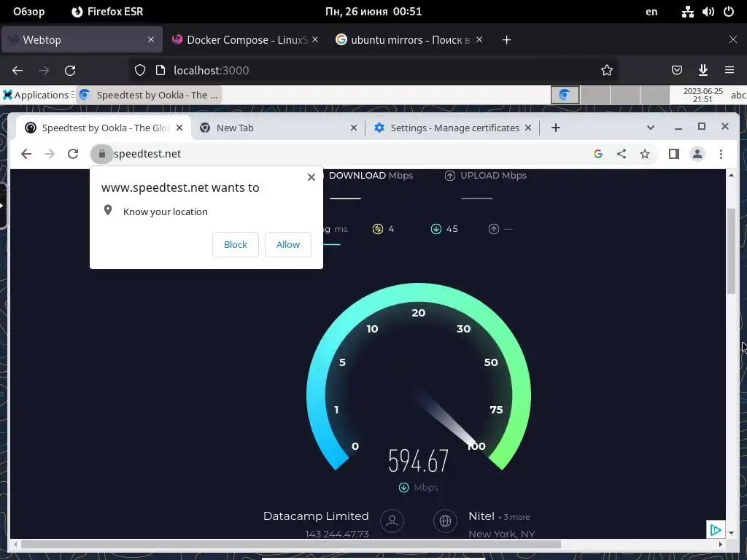Image resolution: width=747 pixels, height=560 pixels.
Task: Click the Google icon in Chrome address bar
Action: (598, 154)
